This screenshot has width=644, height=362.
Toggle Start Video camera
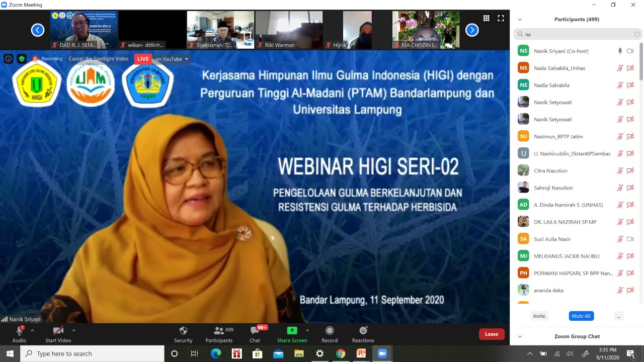58,331
